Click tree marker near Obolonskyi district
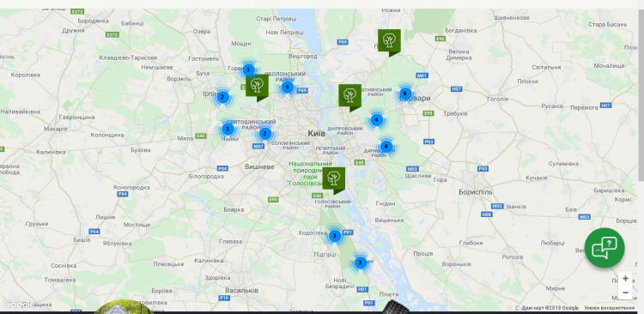Viewport: 644px width, 314px height. point(257,88)
